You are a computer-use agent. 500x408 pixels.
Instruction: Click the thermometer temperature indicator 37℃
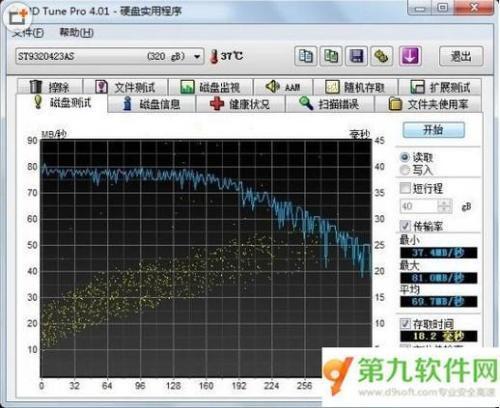226,56
